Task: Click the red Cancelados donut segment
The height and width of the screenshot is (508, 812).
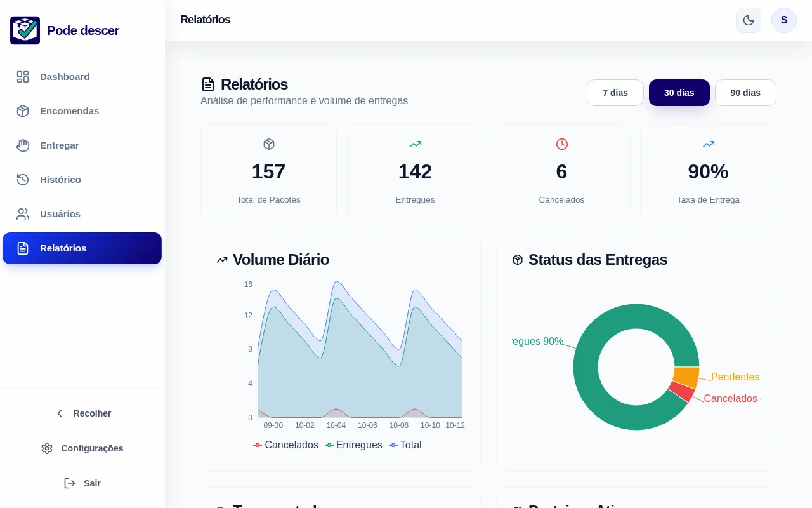Action: (682, 392)
